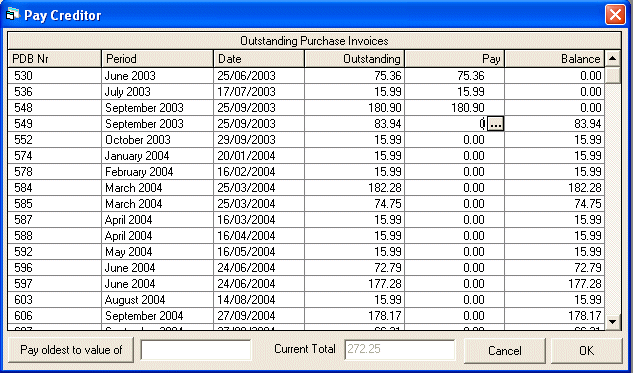Click the September 2004 period cell
This screenshot has width=633, height=373.
157,316
